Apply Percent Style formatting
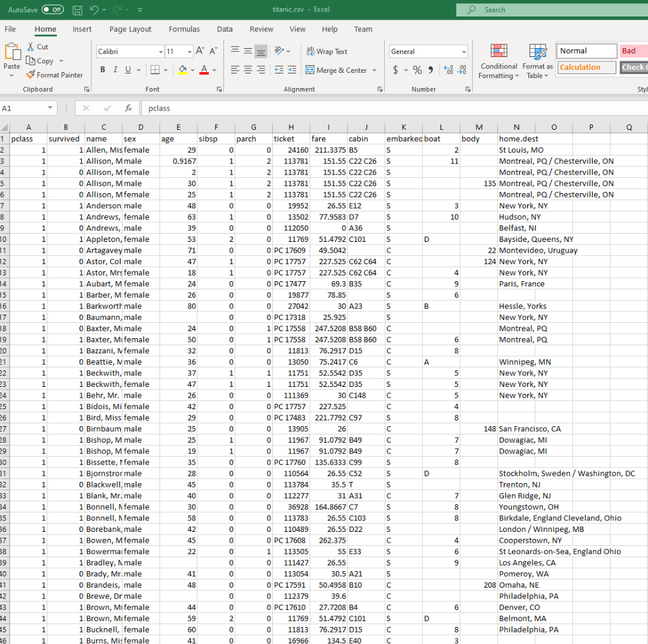The width and height of the screenshot is (648, 644). pyautogui.click(x=416, y=70)
